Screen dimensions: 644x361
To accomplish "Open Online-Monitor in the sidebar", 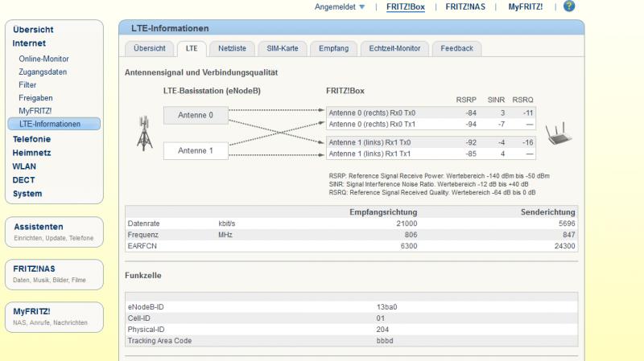I will pyautogui.click(x=43, y=59).
